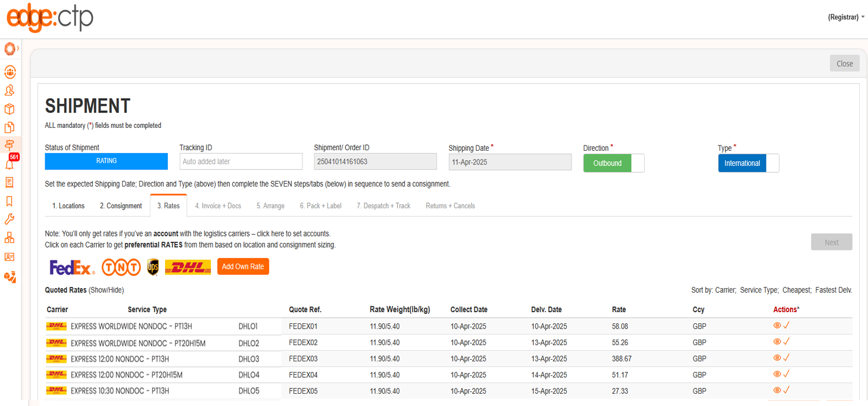Click the Add Own Rate button
Screen dimensions: 868x406
(x=243, y=266)
